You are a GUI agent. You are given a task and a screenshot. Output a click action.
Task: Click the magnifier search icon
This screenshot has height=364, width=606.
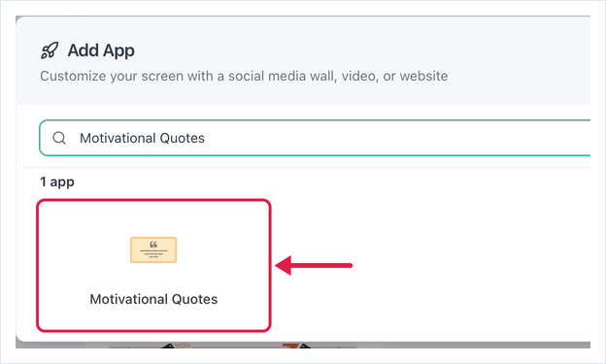click(x=59, y=138)
